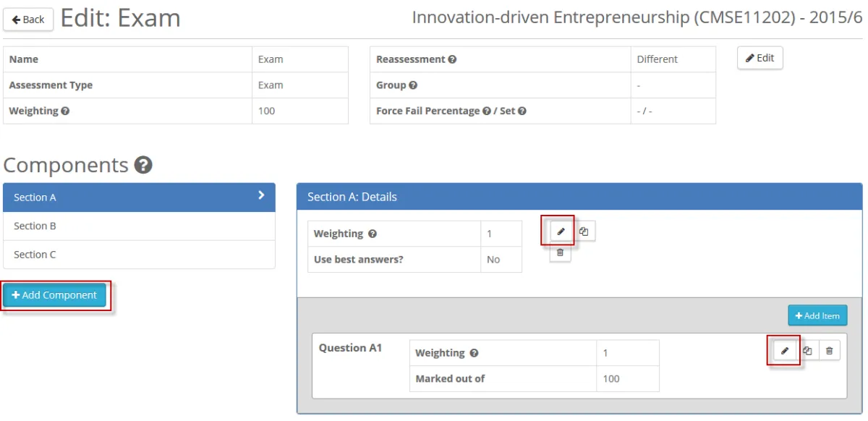Click the Section A copy icon
This screenshot has height=421, width=868.
tap(584, 232)
